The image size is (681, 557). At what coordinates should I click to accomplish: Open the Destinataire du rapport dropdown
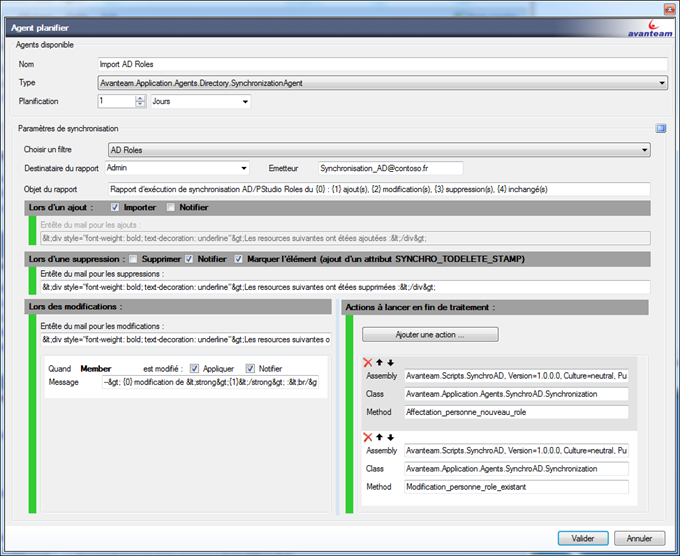click(243, 169)
